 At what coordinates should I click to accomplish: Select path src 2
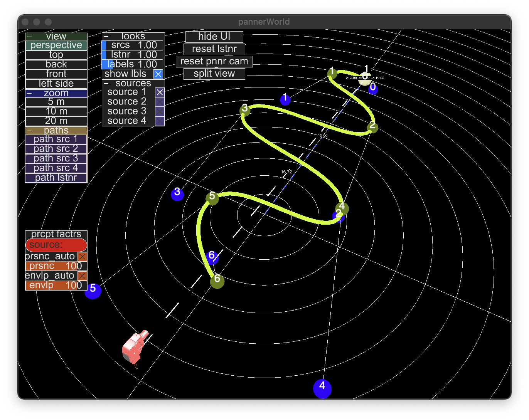[56, 149]
